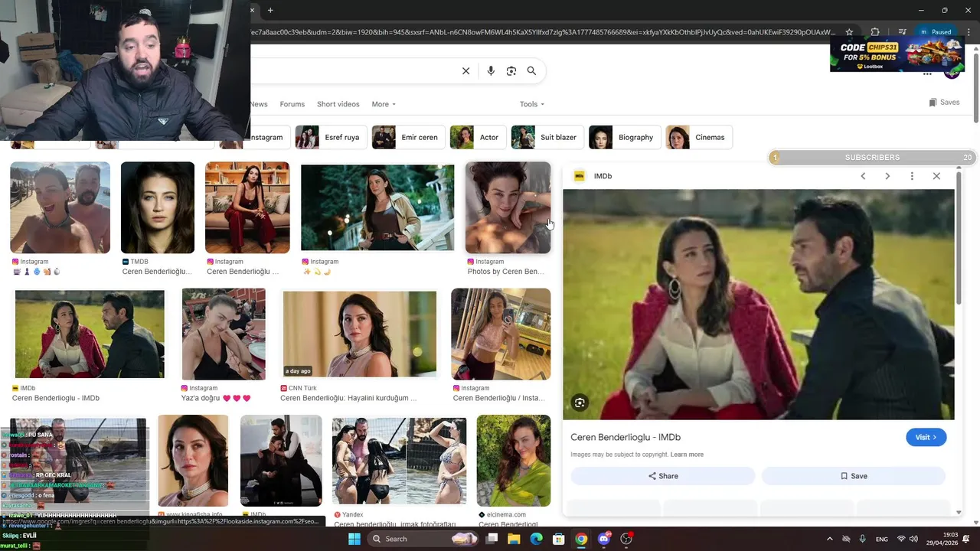Open the Google apps dots icon
This screenshot has width=980, height=551.
pos(927,73)
